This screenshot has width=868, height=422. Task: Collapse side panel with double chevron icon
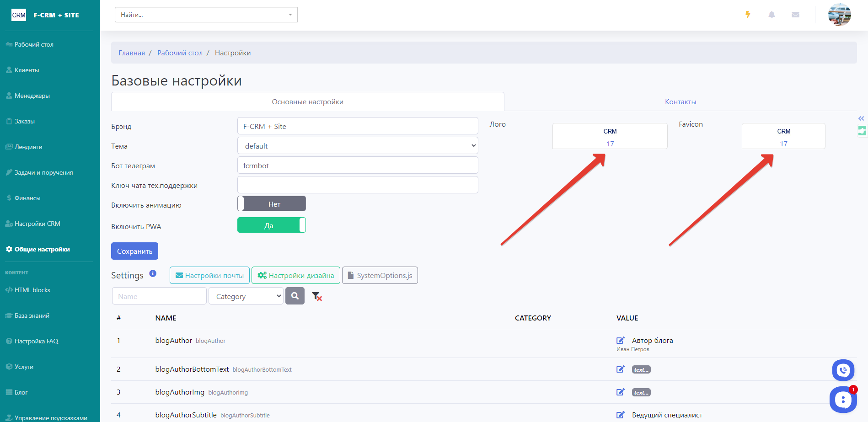(x=861, y=118)
